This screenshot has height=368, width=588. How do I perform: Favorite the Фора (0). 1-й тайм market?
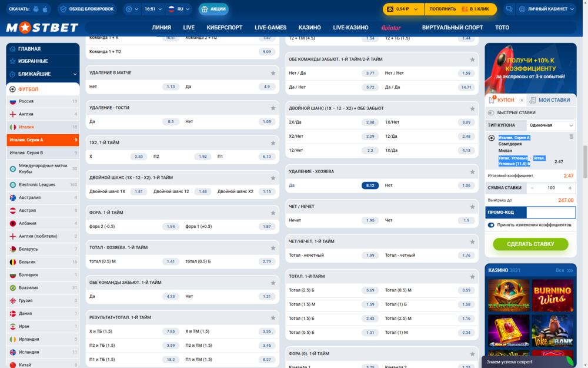pos(473,354)
